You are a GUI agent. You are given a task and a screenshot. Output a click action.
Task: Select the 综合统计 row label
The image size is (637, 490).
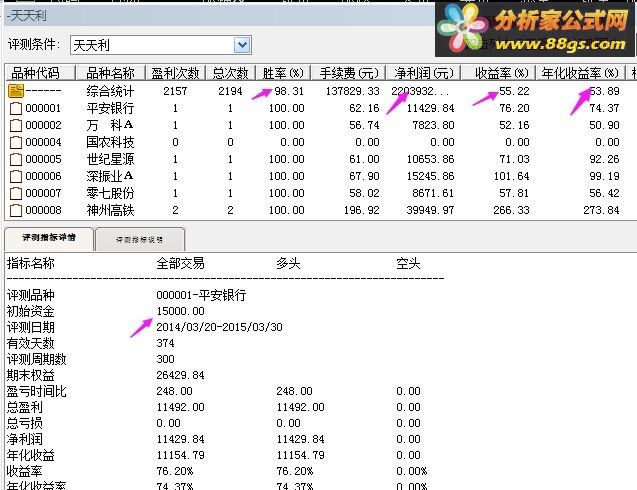[110, 91]
